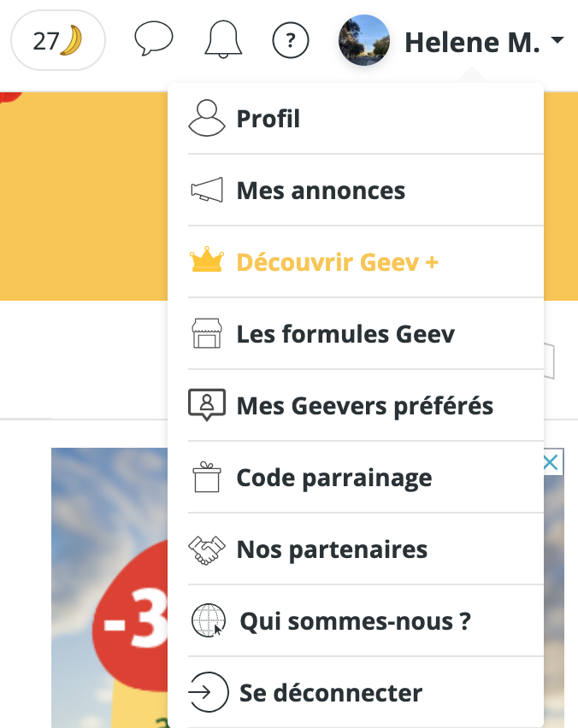
Task: Select Profil from the account menu
Action: tap(268, 118)
